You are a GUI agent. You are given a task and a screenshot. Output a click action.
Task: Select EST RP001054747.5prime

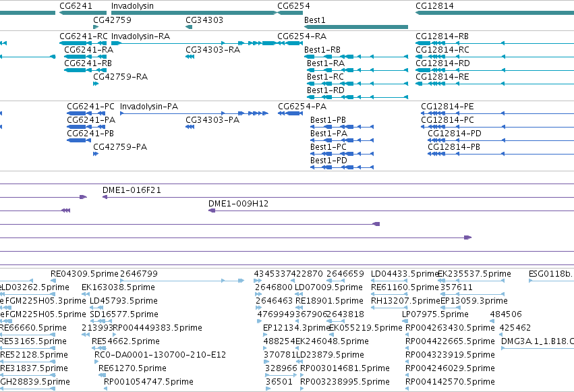(x=148, y=382)
